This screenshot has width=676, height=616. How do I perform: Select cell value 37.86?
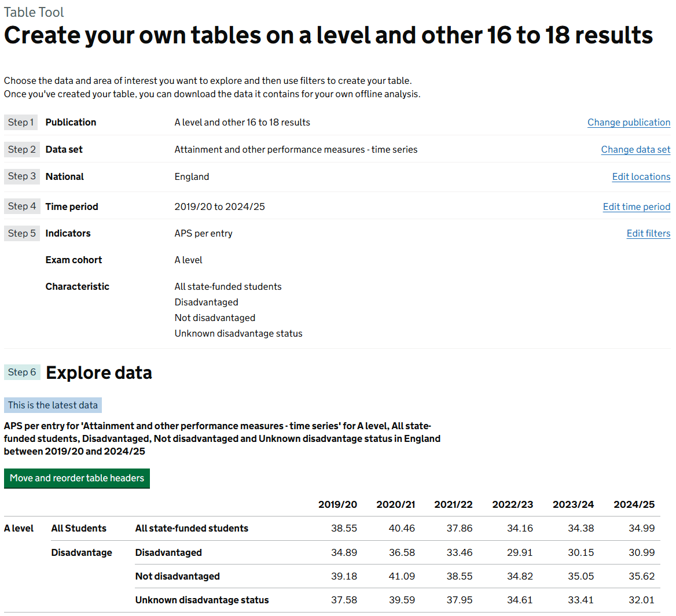click(459, 529)
